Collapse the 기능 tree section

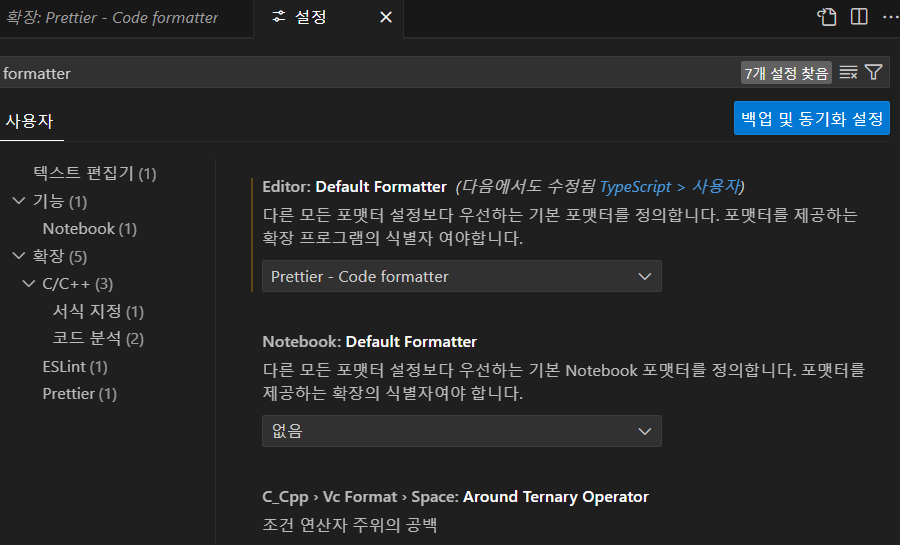[x=19, y=201]
